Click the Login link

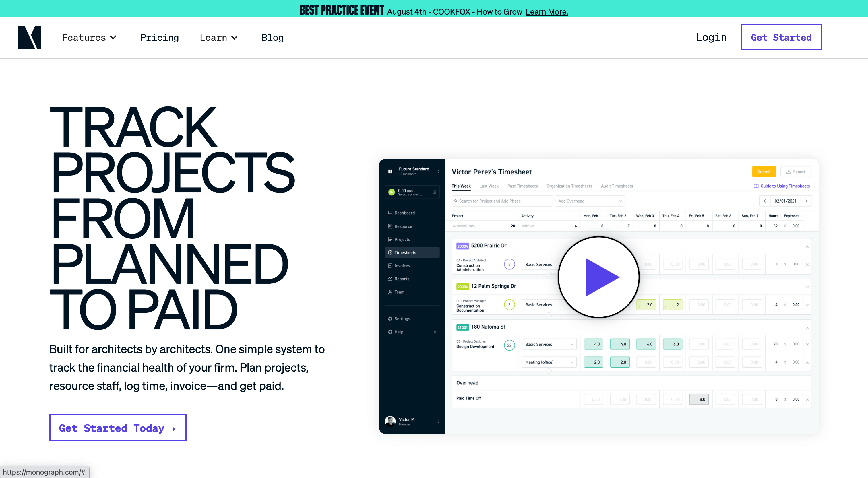[711, 37]
